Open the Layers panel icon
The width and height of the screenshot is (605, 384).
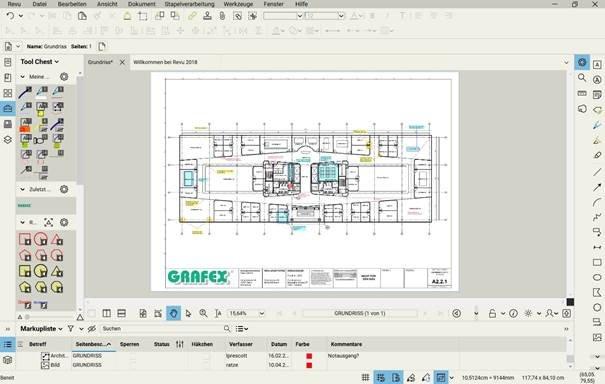pyautogui.click(x=7, y=140)
